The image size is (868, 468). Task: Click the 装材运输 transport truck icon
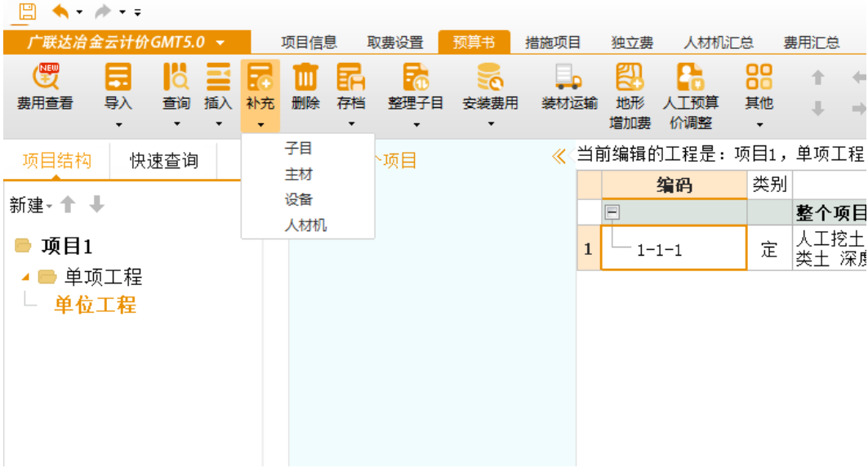(x=568, y=78)
